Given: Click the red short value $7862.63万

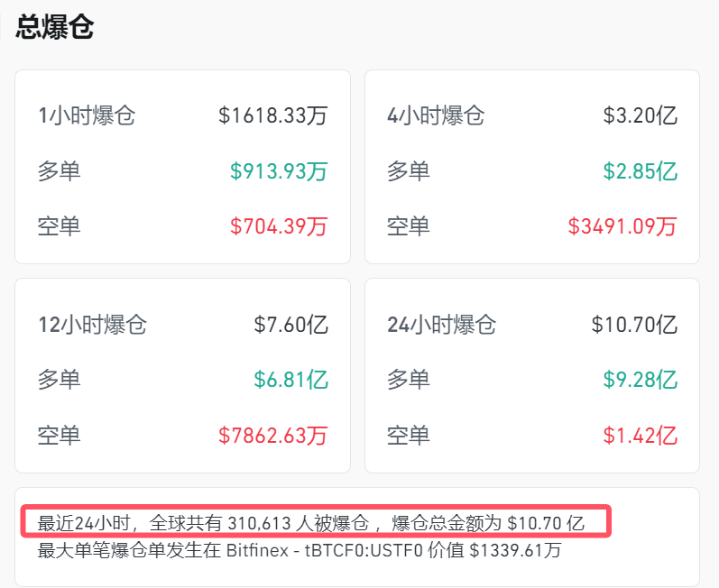Looking at the screenshot, I should (x=272, y=435).
